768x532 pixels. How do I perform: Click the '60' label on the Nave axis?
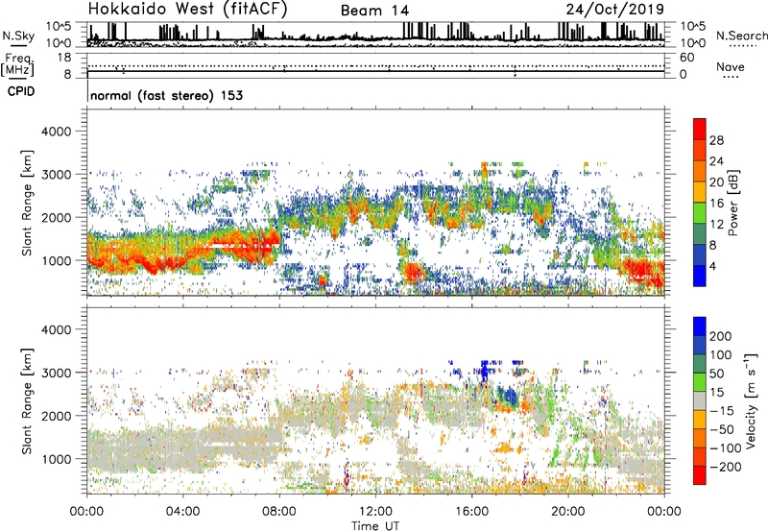pyautogui.click(x=686, y=58)
